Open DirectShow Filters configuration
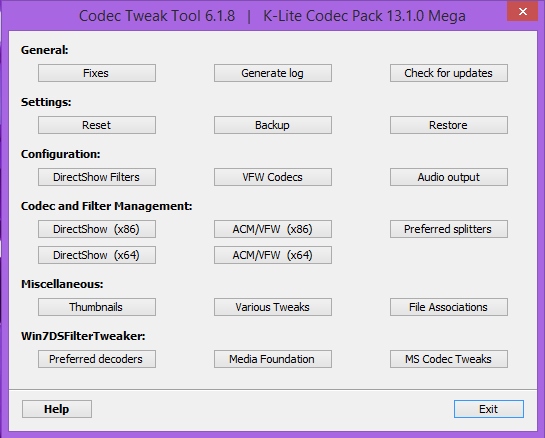Image resolution: width=545 pixels, height=438 pixels. coord(97,177)
